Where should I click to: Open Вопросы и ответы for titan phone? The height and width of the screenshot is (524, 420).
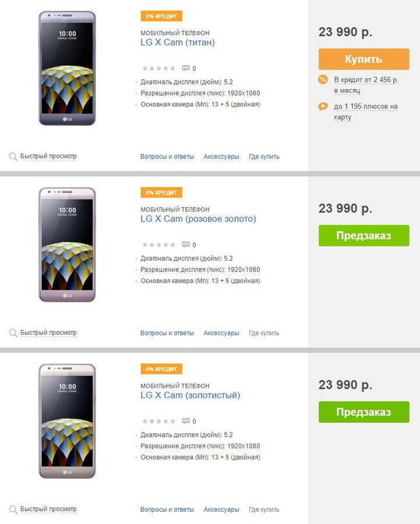pyautogui.click(x=167, y=157)
